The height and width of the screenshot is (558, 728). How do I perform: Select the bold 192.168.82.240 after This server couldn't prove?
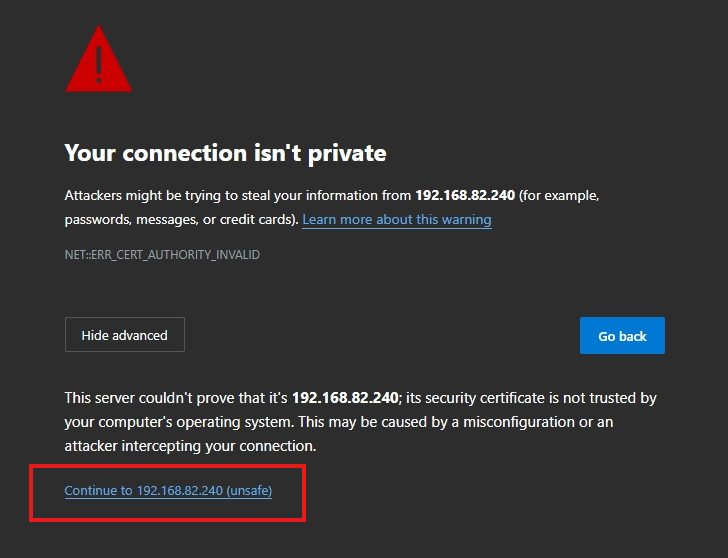[345, 398]
